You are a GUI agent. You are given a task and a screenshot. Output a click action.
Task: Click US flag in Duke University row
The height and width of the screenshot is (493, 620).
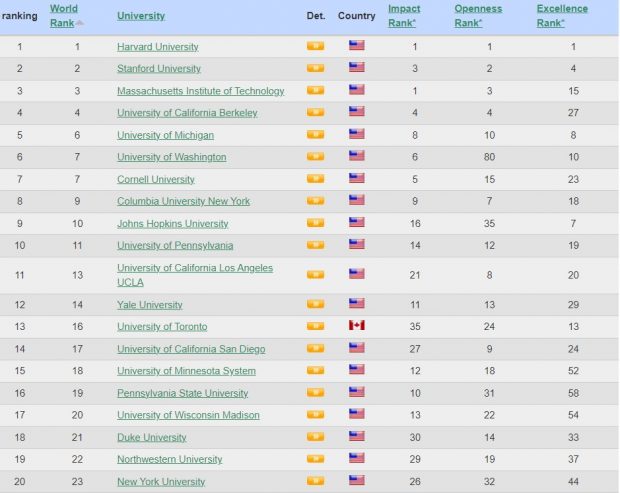click(x=356, y=436)
